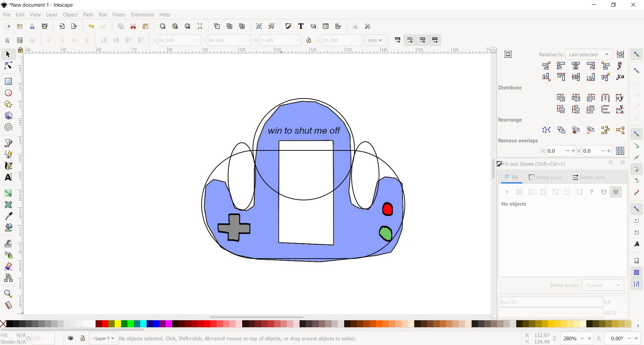Screen dimensions: 644x345
Task: Toggle current layer visibility eye
Action: click(x=70, y=338)
